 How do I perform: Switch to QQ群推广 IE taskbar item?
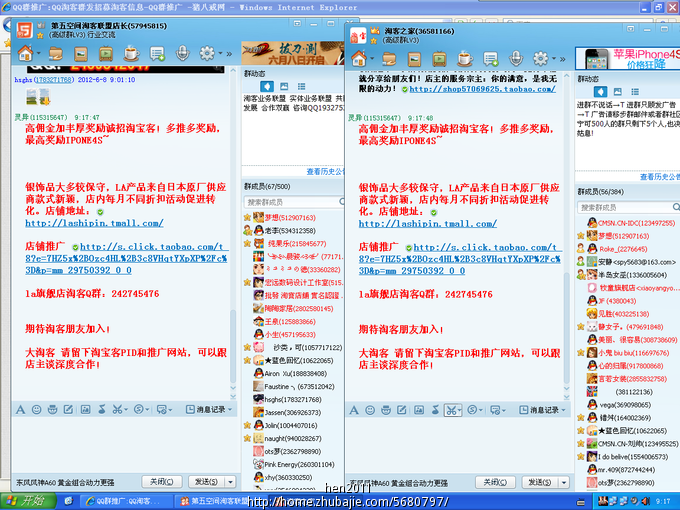126,501
